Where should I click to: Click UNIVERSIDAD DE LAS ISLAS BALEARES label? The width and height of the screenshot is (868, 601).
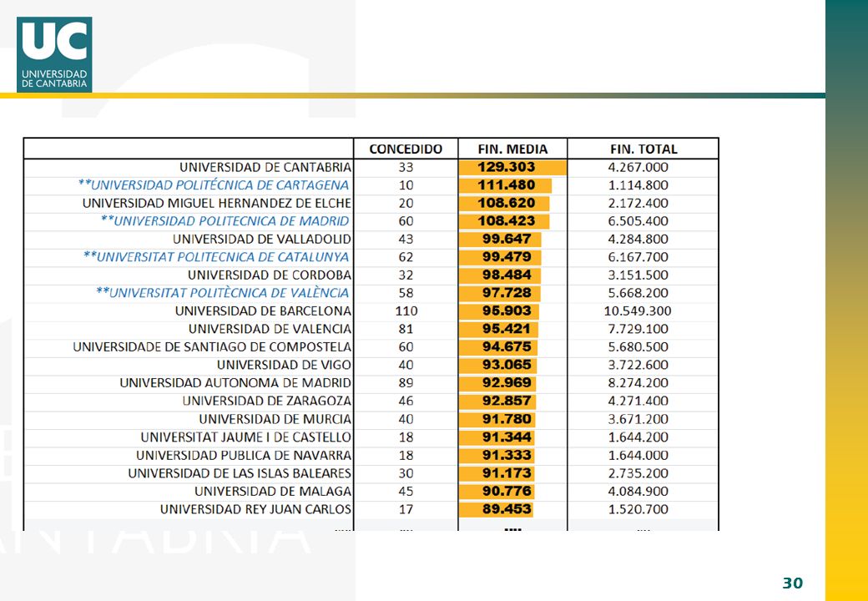coord(240,473)
